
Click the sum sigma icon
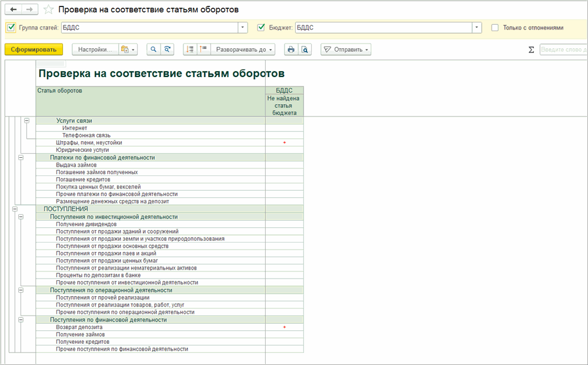point(532,50)
